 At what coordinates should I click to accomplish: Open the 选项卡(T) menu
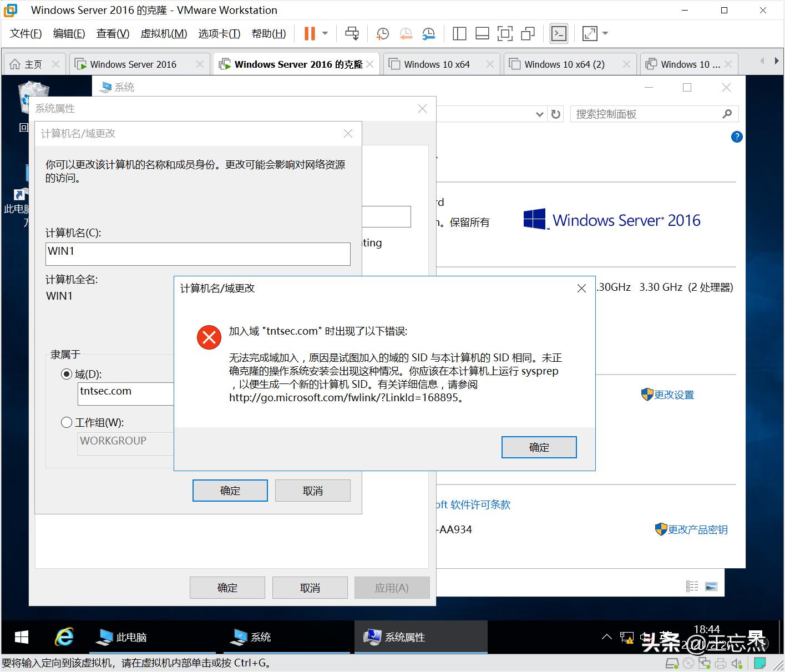(219, 33)
